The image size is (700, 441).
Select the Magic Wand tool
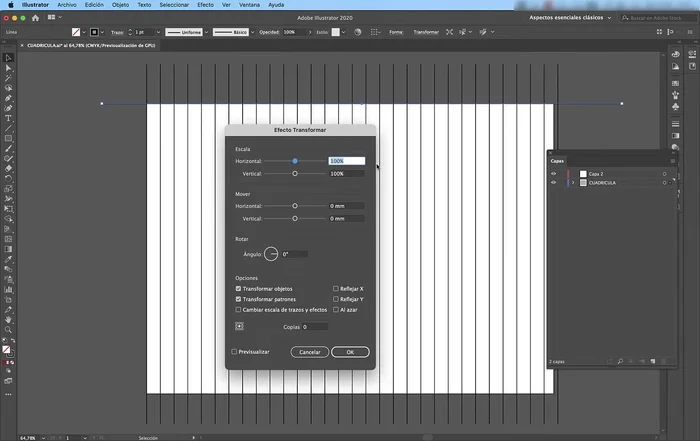[8, 77]
